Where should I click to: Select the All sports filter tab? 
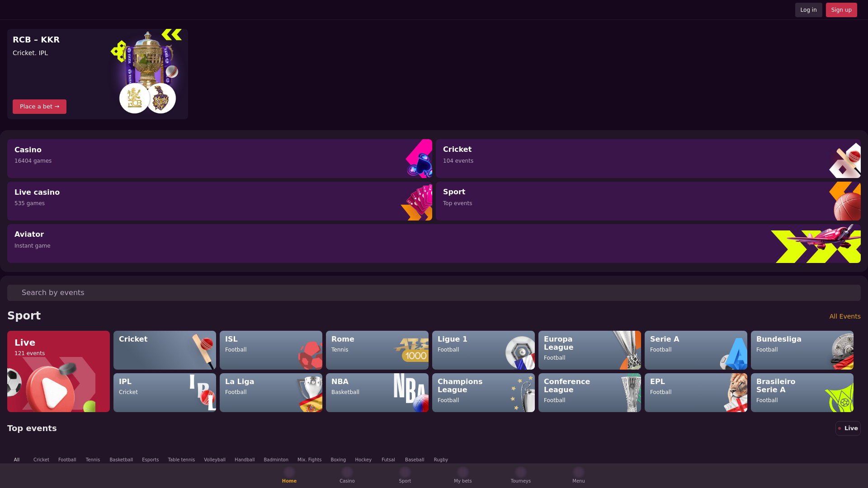[17, 460]
